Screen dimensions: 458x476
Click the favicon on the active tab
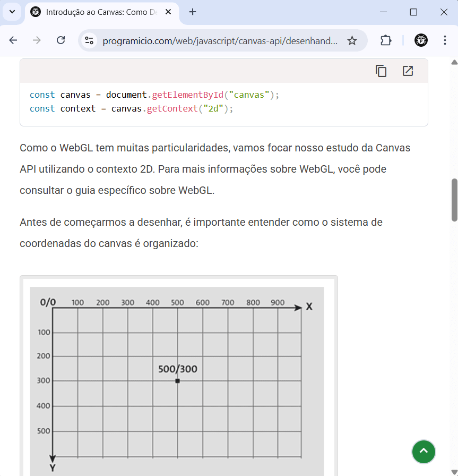click(x=35, y=12)
